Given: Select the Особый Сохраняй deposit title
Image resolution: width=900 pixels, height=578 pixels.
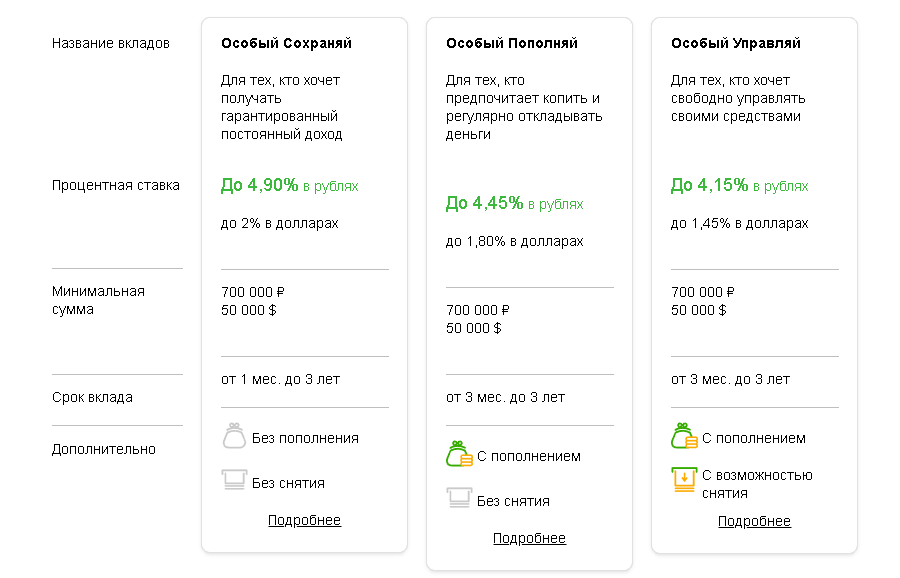Looking at the screenshot, I should coord(286,43).
